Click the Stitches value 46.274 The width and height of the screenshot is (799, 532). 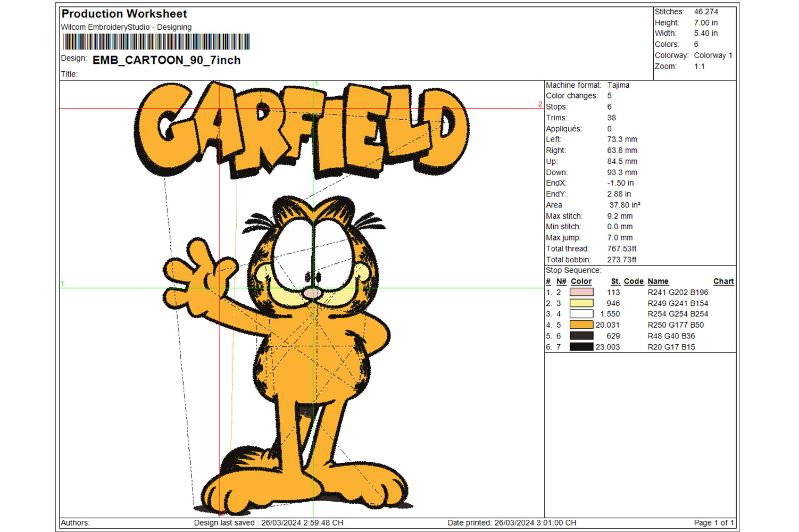706,12
